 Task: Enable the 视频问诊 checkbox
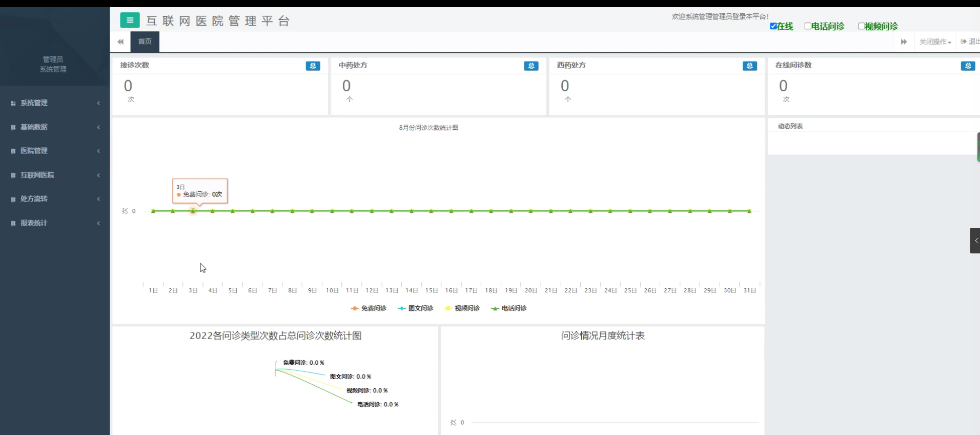(x=861, y=26)
